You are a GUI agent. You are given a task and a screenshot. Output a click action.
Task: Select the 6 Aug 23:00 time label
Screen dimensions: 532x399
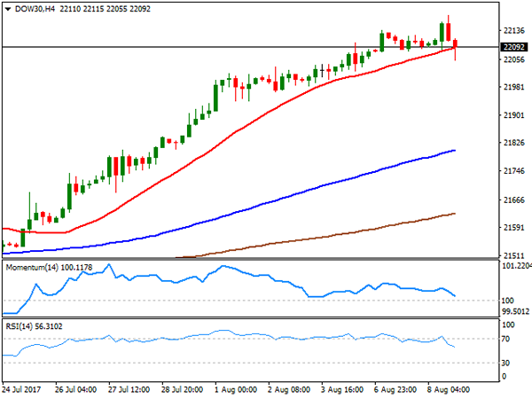pos(395,389)
